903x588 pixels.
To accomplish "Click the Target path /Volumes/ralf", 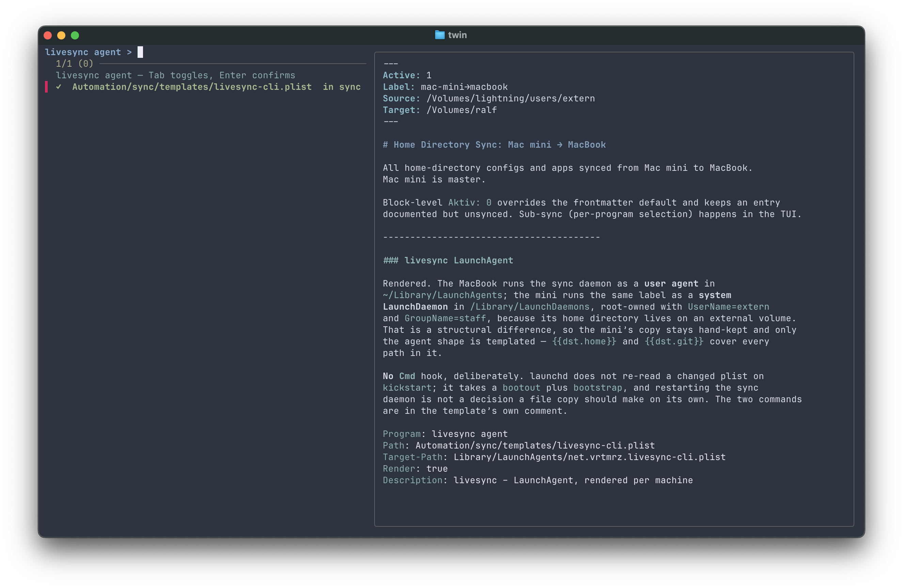I will tap(462, 110).
